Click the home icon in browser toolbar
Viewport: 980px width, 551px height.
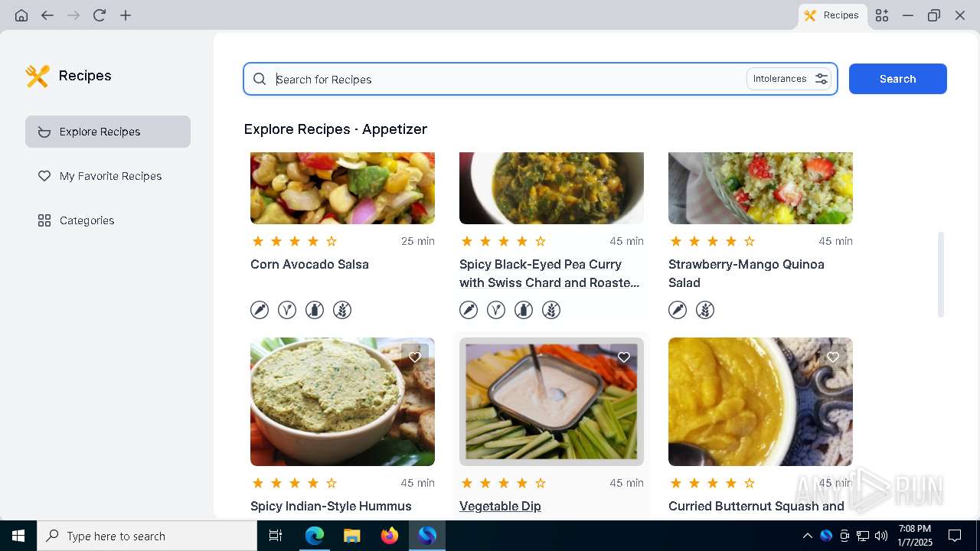21,15
